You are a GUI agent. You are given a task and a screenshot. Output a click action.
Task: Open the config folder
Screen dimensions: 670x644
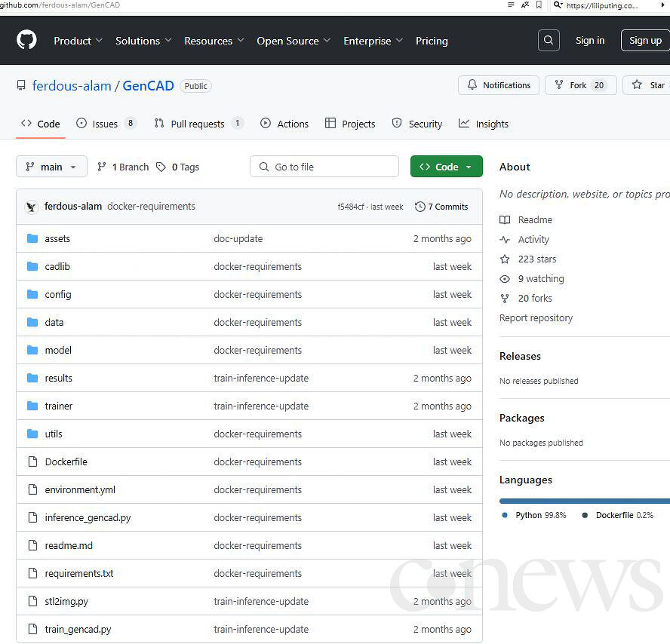pyautogui.click(x=58, y=295)
